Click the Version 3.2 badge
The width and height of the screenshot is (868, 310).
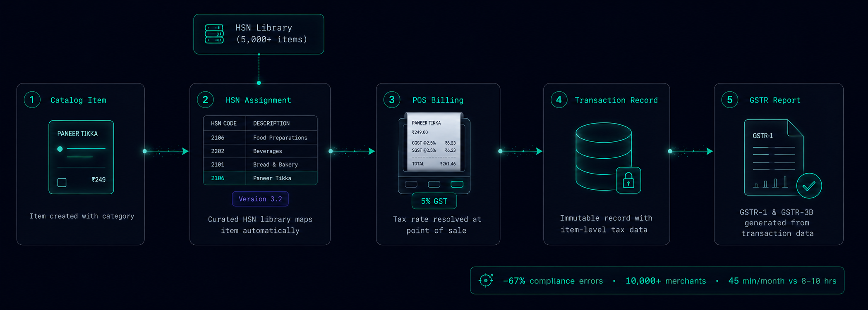[260, 199]
